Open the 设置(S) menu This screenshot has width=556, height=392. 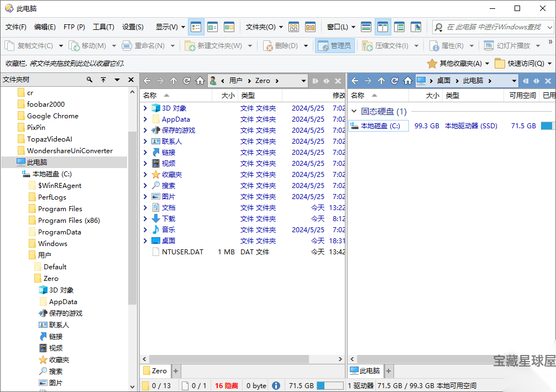[133, 27]
